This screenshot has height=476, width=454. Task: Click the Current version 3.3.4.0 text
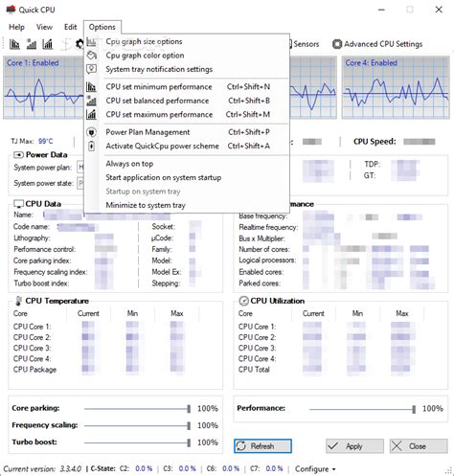click(42, 469)
